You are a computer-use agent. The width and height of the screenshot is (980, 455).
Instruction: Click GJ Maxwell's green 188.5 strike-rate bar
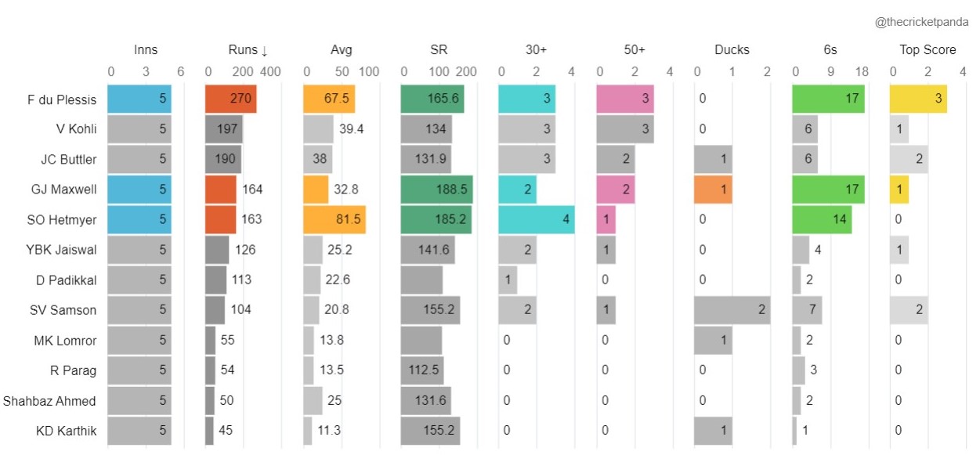(x=436, y=190)
